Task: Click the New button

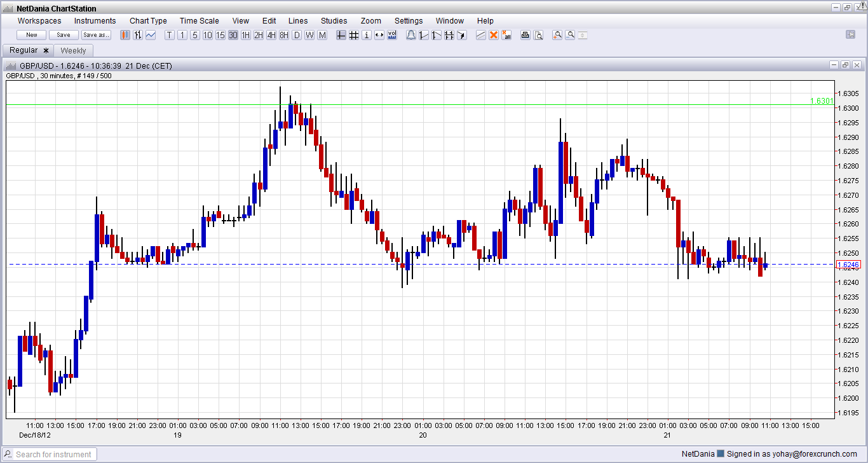Action: [32, 35]
